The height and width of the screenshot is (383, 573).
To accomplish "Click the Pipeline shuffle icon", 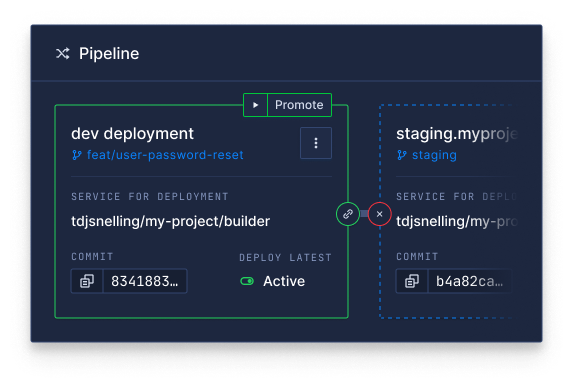I will pyautogui.click(x=62, y=54).
